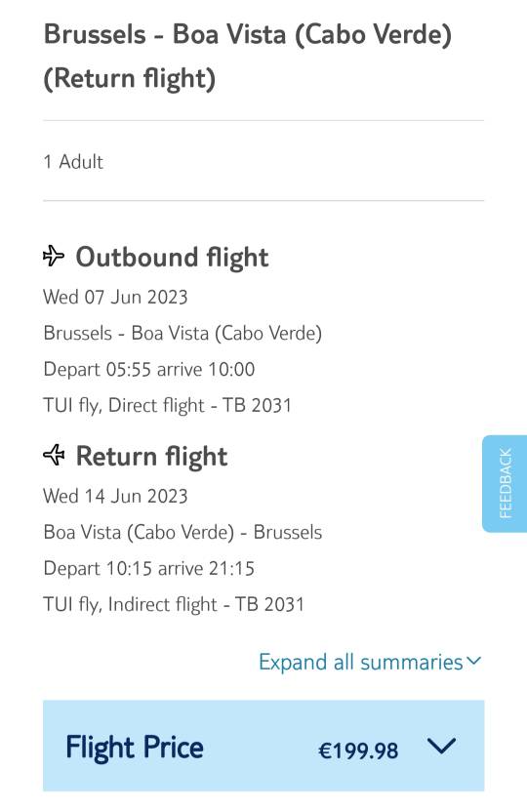Click the Brussels - Boa Vista page title
The image size is (527, 812).
tap(248, 57)
